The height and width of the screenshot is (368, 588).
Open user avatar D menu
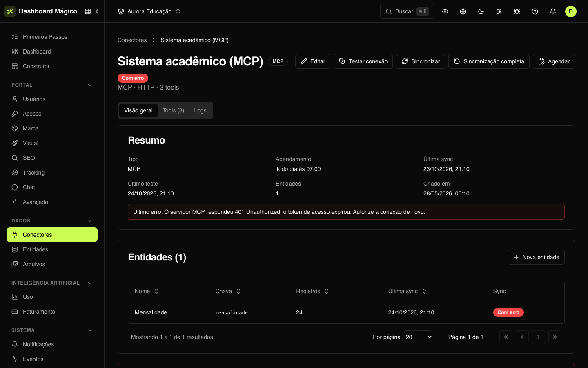(571, 11)
